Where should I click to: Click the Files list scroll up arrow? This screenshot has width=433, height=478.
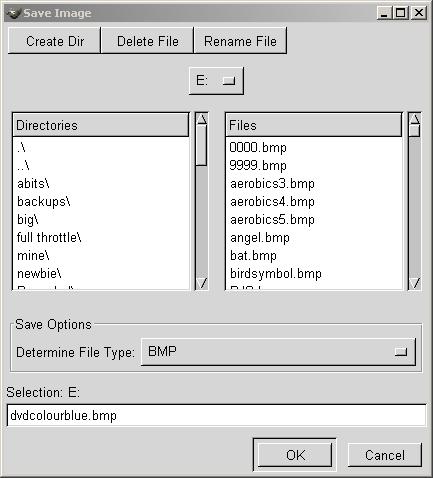coord(415,119)
